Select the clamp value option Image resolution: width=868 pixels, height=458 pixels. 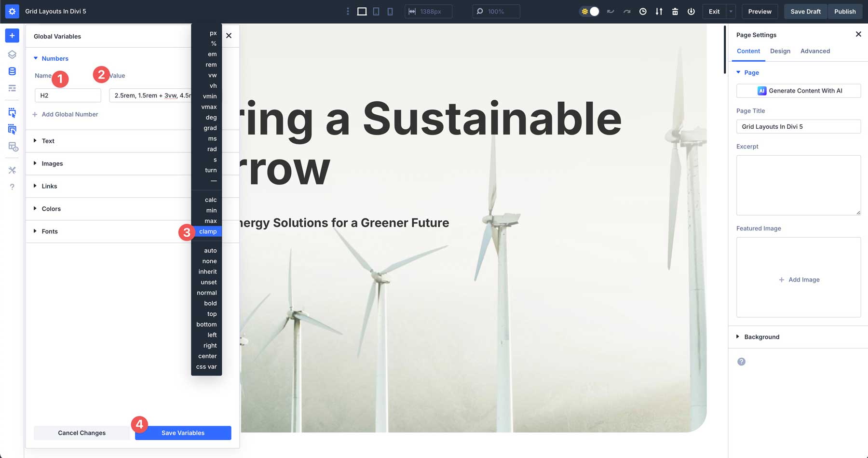pos(207,231)
